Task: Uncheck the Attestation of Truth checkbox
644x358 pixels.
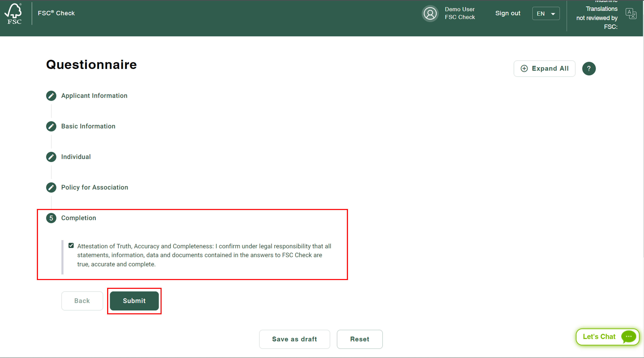Action: click(71, 245)
